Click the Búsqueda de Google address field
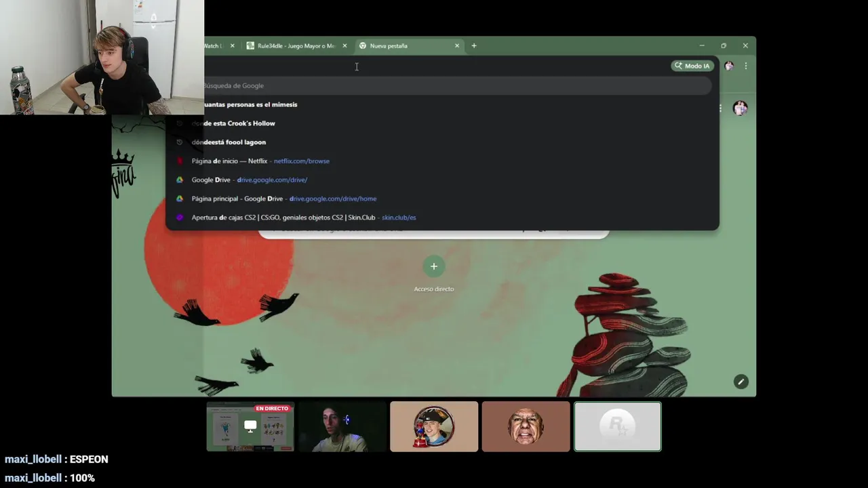This screenshot has height=488, width=868. (x=457, y=85)
